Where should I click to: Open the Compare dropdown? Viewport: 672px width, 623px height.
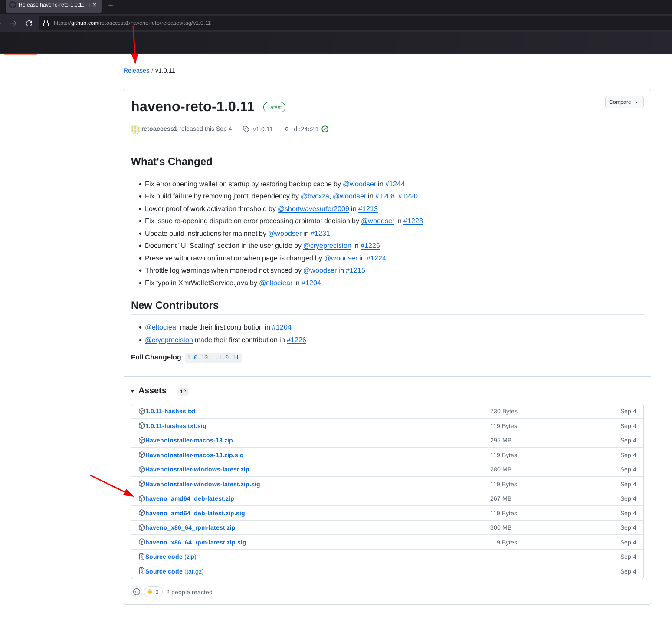click(x=624, y=102)
